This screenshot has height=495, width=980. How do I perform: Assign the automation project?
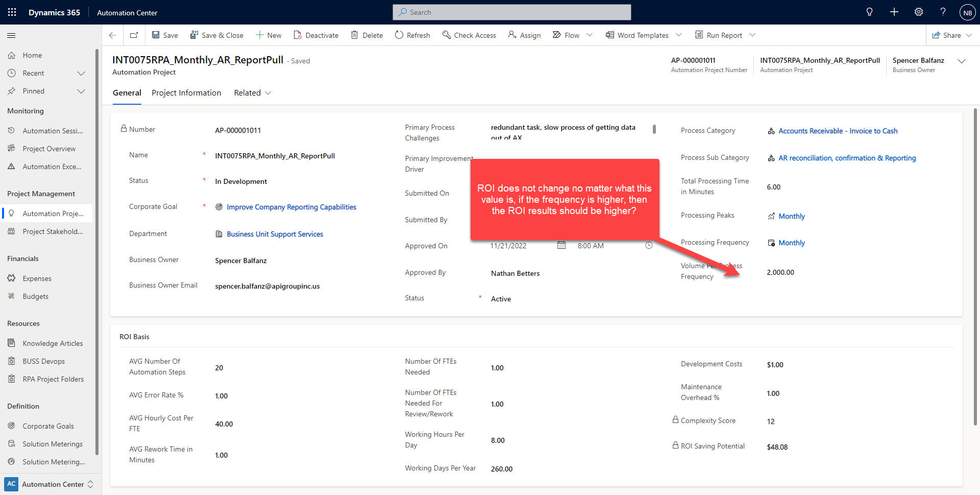point(524,35)
